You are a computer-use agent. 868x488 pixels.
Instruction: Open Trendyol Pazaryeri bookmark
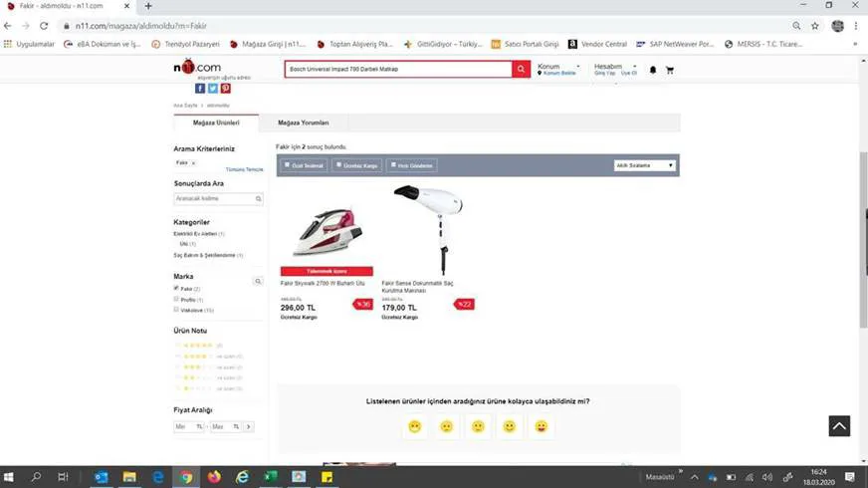click(185, 44)
